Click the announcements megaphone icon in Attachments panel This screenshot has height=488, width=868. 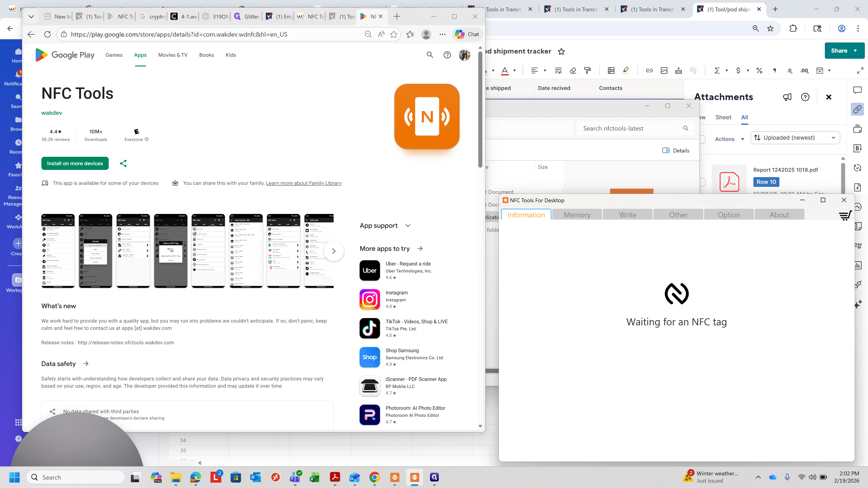pyautogui.click(x=787, y=97)
